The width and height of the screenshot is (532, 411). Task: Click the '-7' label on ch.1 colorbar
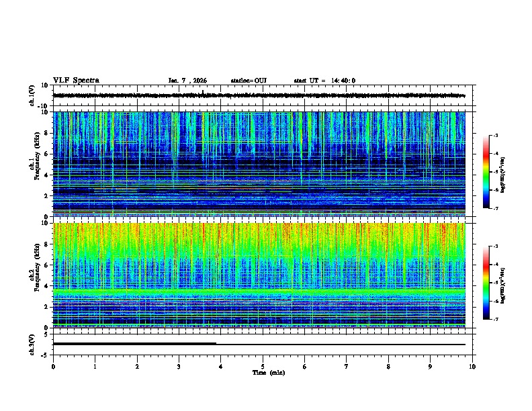[x=496, y=208]
